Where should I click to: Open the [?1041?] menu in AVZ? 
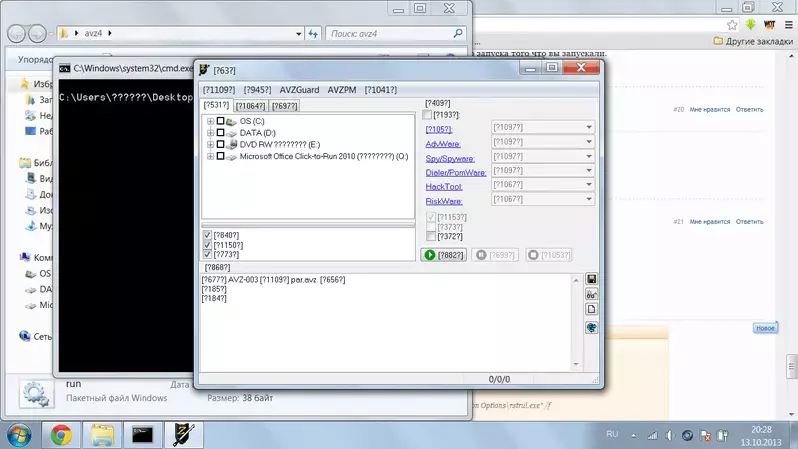(x=381, y=90)
